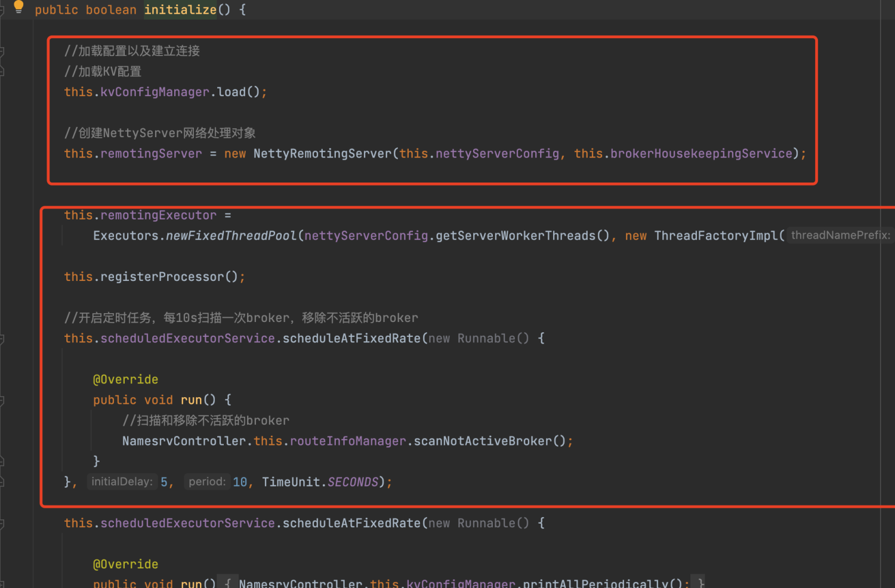Click the 'initialDelay:' parameter hint
This screenshot has height=588, width=895.
[x=122, y=481]
